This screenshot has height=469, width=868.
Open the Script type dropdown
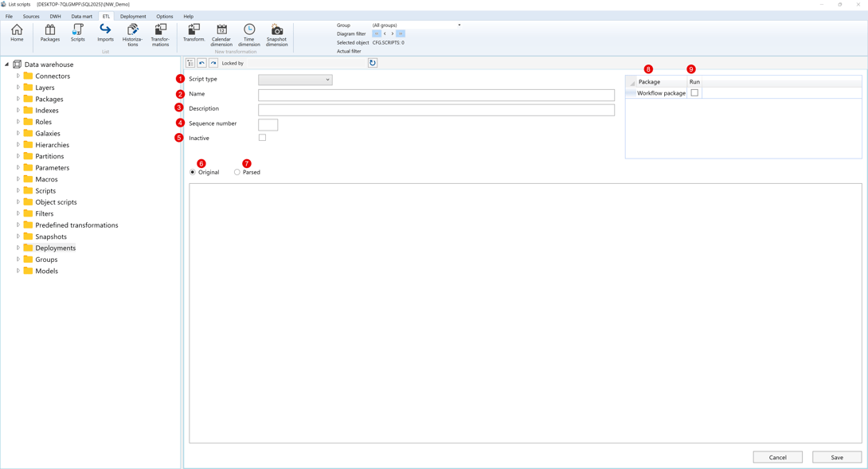(295, 80)
